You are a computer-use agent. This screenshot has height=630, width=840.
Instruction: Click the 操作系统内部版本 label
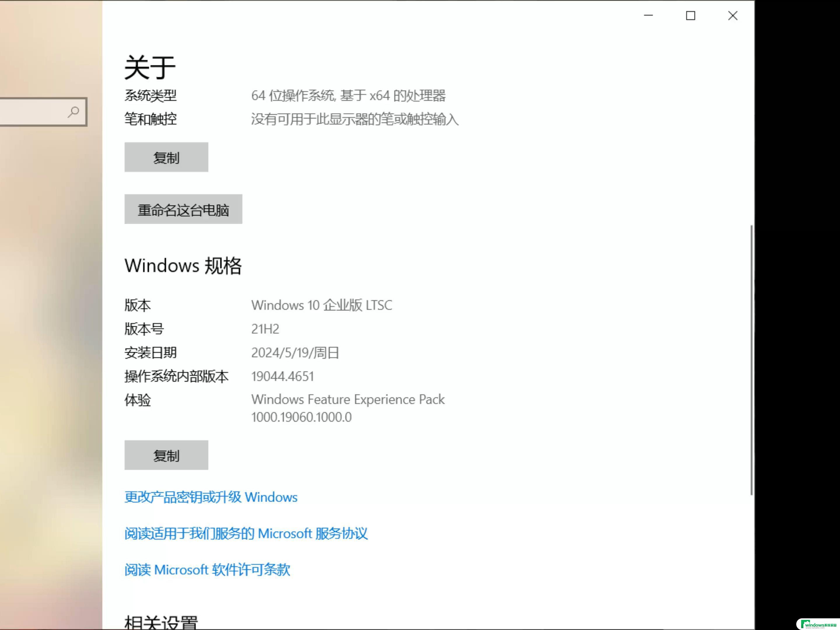[177, 377]
